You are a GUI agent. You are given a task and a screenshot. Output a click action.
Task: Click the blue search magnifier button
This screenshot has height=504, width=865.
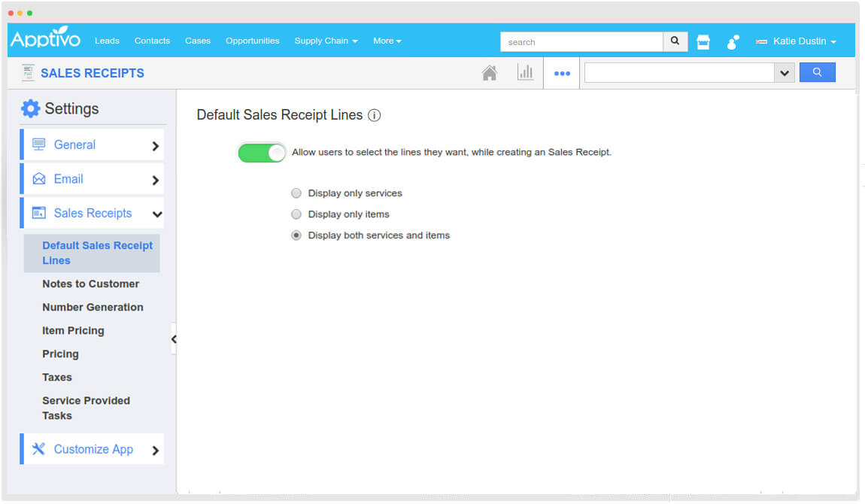[x=818, y=72]
